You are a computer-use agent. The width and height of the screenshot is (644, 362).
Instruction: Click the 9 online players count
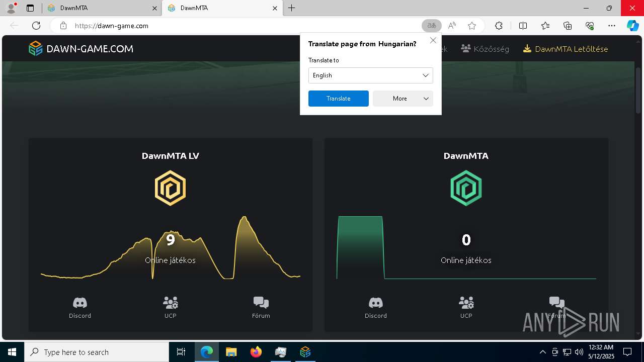click(x=171, y=240)
